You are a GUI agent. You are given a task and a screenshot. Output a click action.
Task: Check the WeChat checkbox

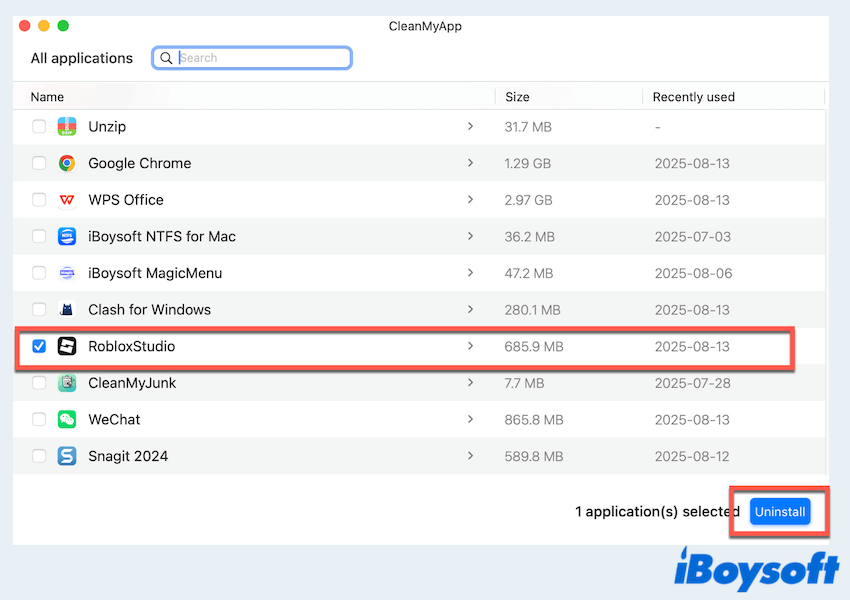coord(39,420)
